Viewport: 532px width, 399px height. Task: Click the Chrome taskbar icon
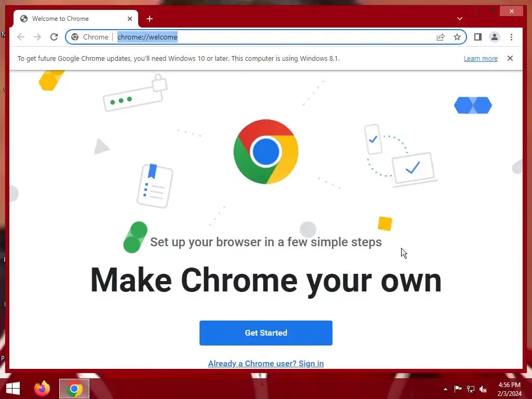(x=74, y=389)
